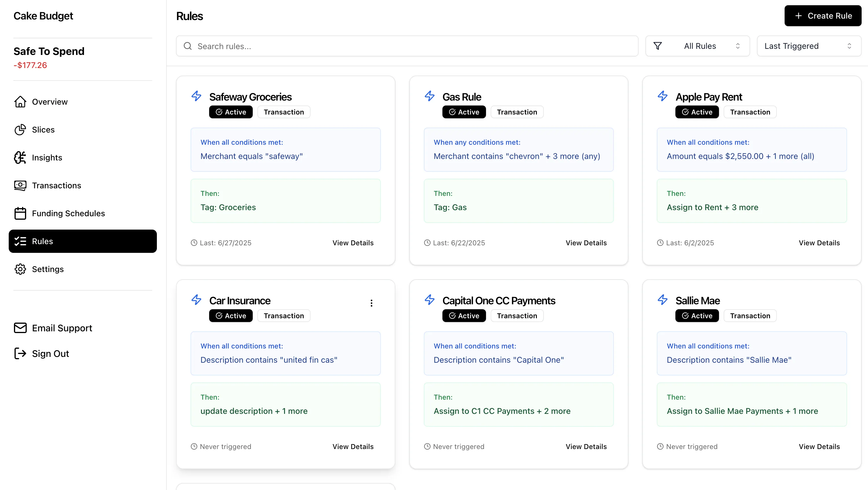The width and height of the screenshot is (868, 490).
Task: Click the Transactions banknote icon
Action: 20,185
